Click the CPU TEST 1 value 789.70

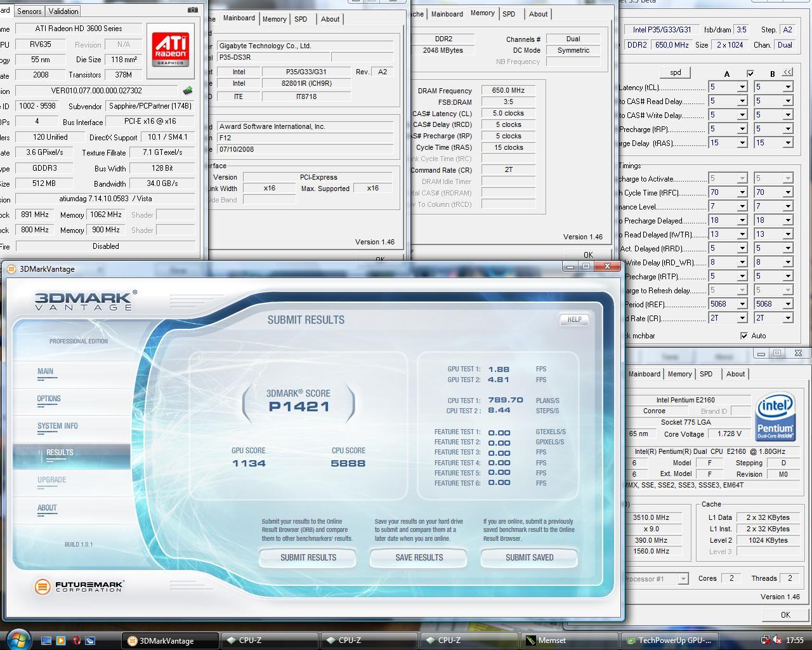[x=506, y=401]
